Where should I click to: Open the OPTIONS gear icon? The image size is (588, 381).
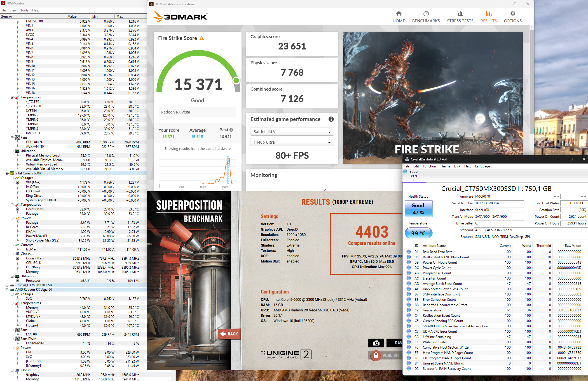512,13
